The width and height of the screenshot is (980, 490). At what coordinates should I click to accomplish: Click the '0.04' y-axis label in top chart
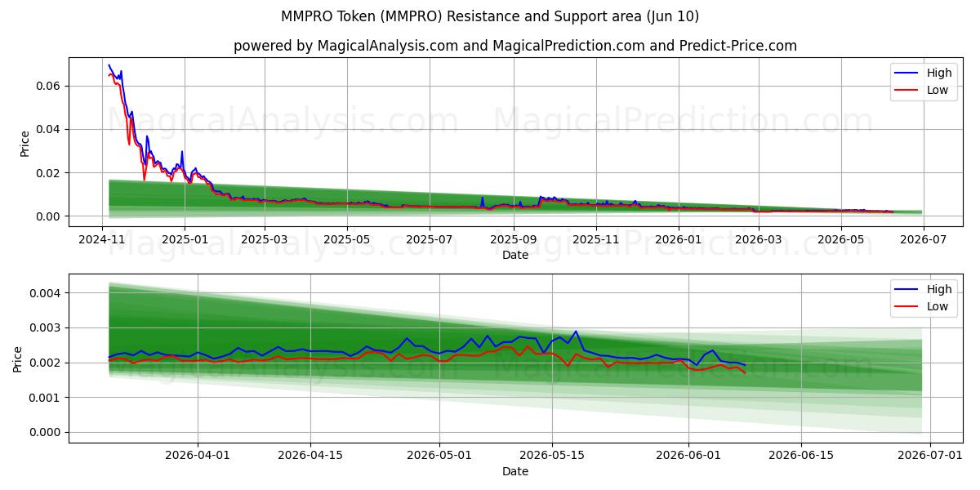click(x=50, y=129)
